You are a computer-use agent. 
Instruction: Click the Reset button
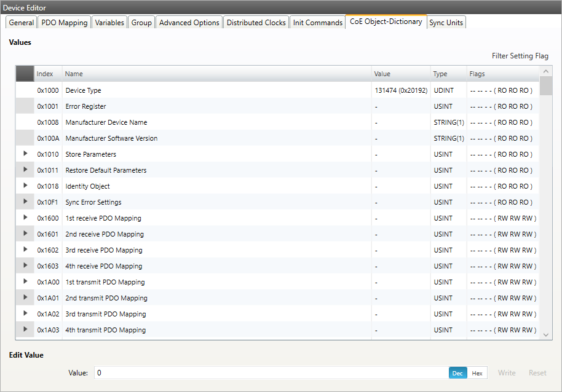click(537, 373)
